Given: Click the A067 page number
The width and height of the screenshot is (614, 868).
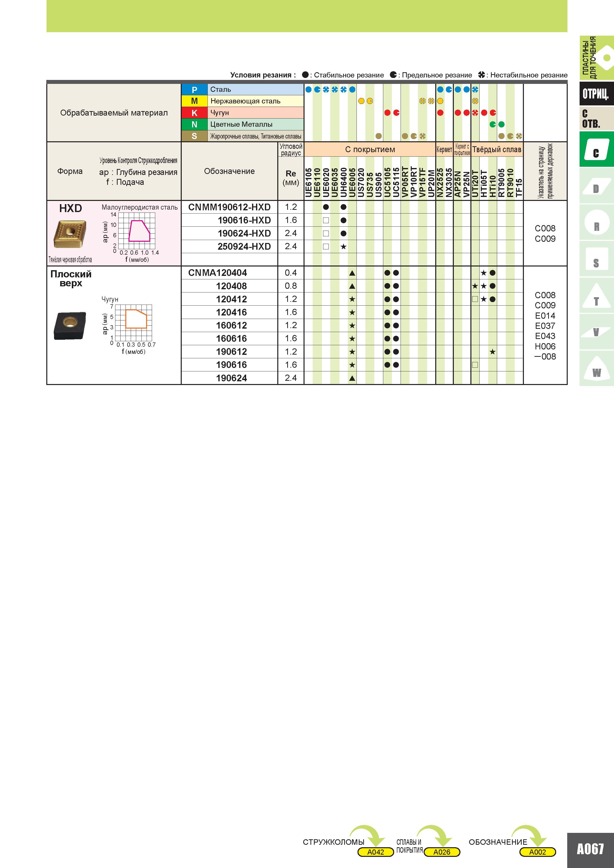Looking at the screenshot, I should 590,849.
